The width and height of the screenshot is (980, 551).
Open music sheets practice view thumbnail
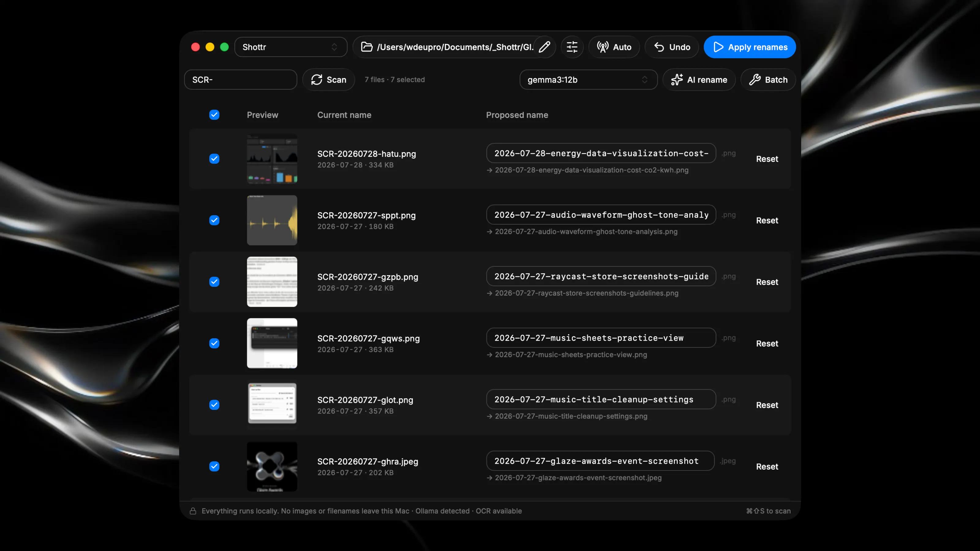coord(272,343)
